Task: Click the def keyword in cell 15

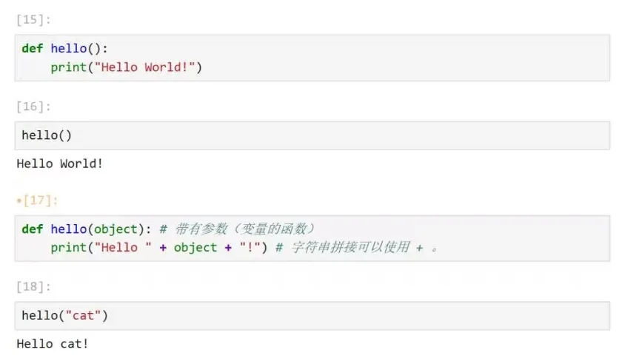Action: click(32, 48)
